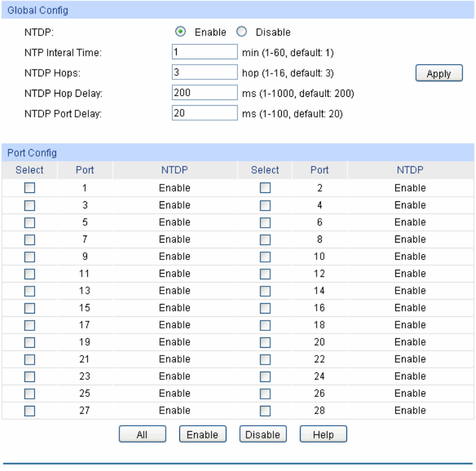Check the select box for port 1

(x=30, y=188)
